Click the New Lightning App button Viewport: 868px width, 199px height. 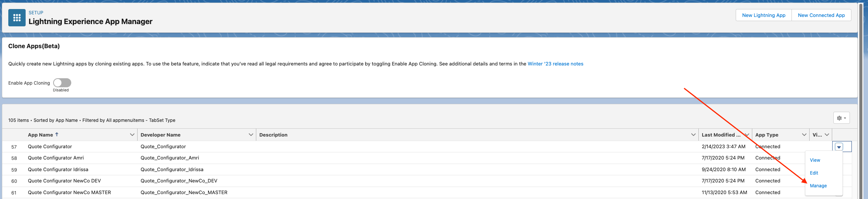(x=764, y=15)
